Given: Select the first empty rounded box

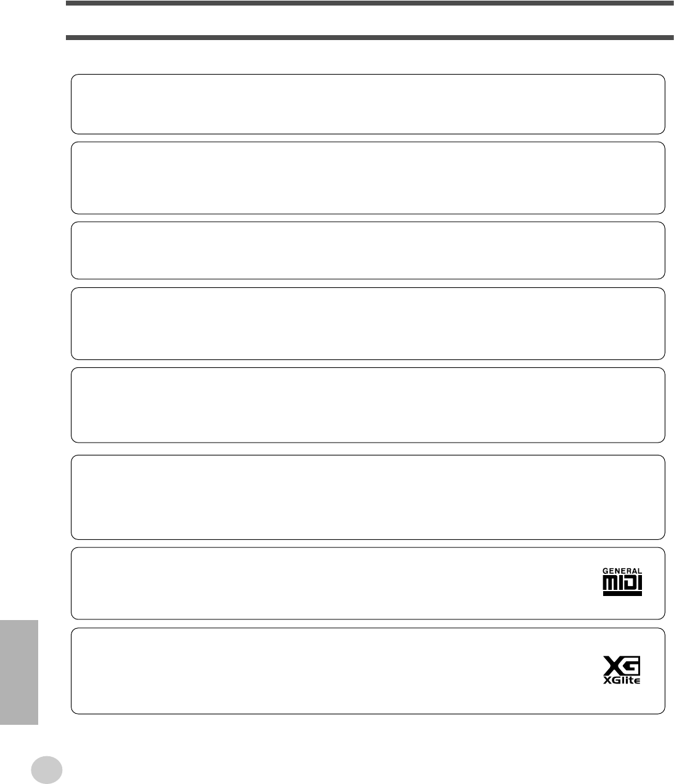Looking at the screenshot, I should (368, 104).
